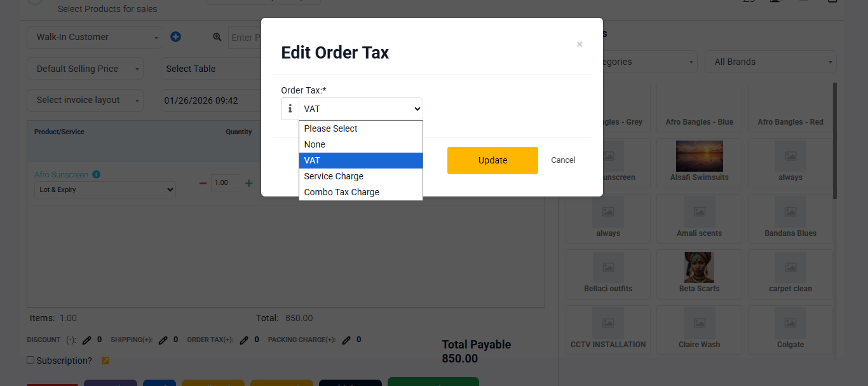Increase quantity with the green plus icon
Screen dimensions: 868x386
point(249,183)
